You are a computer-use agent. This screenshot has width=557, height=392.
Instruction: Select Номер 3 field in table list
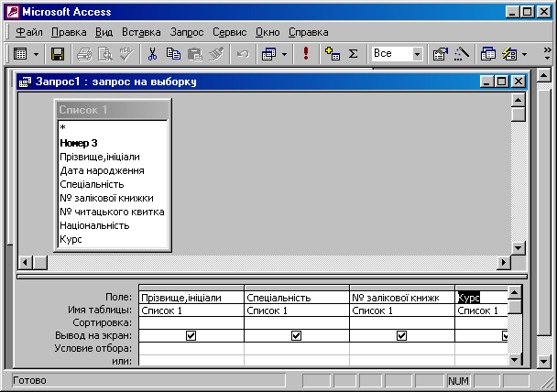113,143
